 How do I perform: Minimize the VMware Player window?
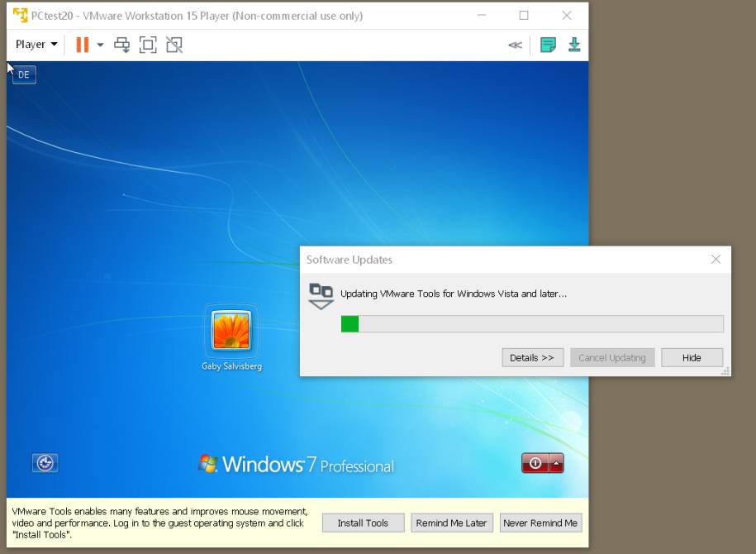tap(481, 16)
